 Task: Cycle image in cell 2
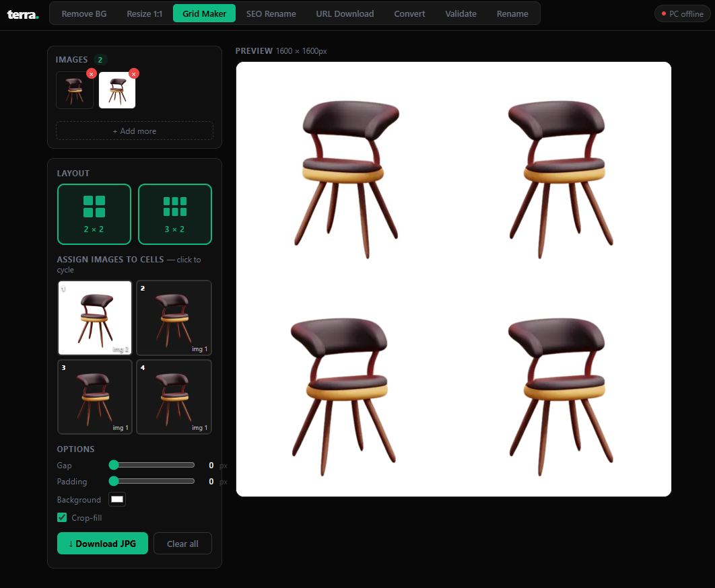tap(174, 318)
